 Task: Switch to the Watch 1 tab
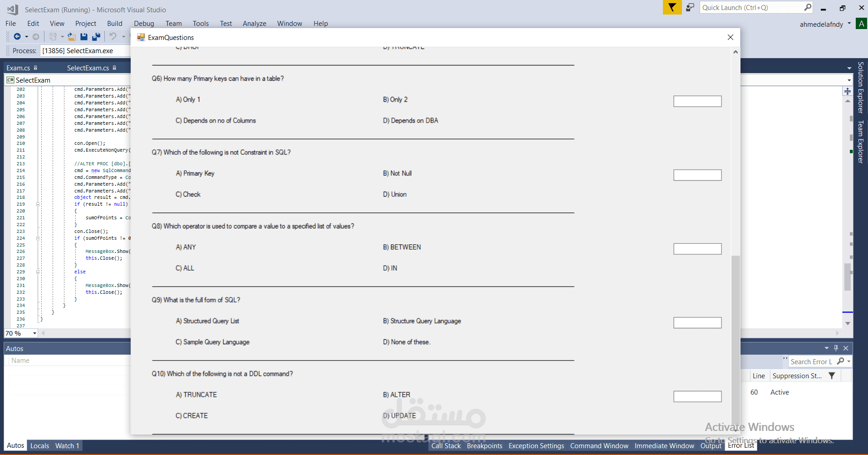tap(67, 445)
